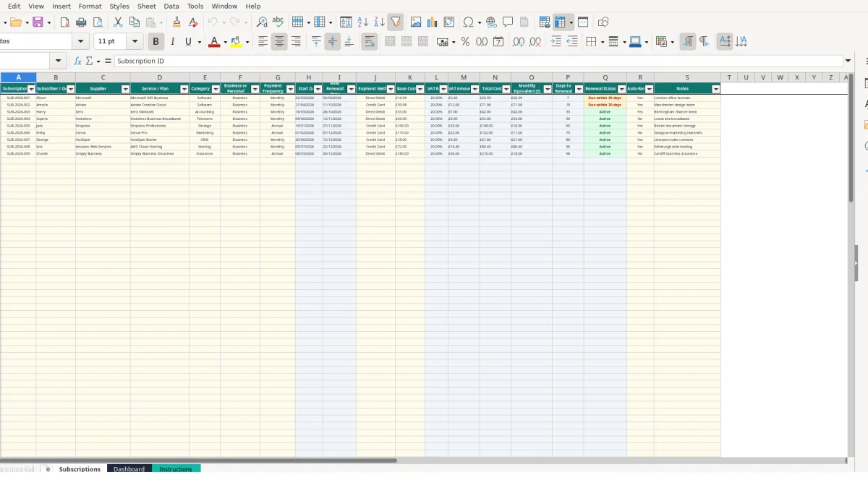Insert a special character (omega)
Screen dimensions: 868x488
[468, 22]
